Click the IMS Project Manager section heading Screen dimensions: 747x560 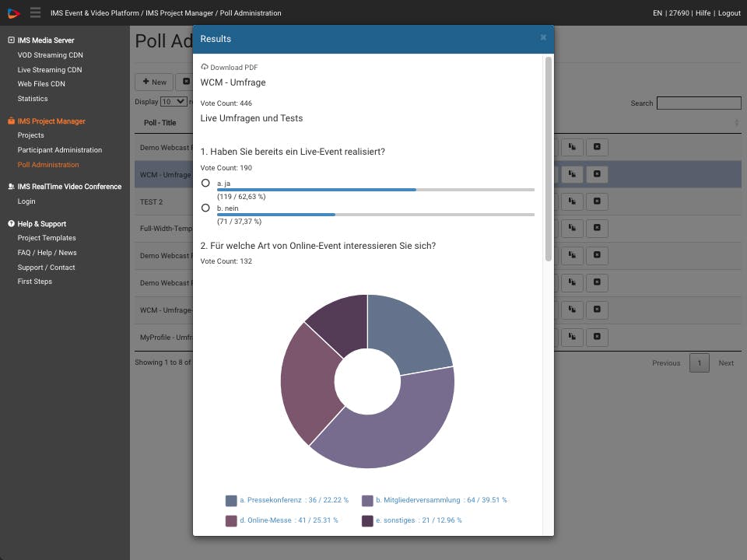pyautogui.click(x=51, y=121)
